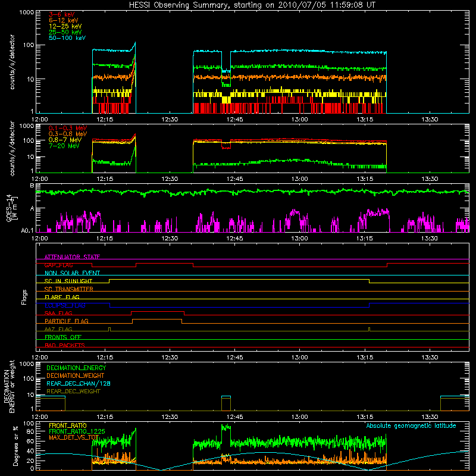476x476 pixels.
Task: Click the blue ECLIPSE_FLAG label
Action: point(65,305)
